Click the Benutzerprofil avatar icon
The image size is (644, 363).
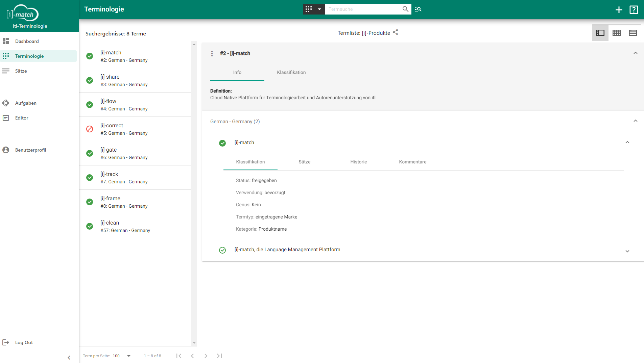6,150
